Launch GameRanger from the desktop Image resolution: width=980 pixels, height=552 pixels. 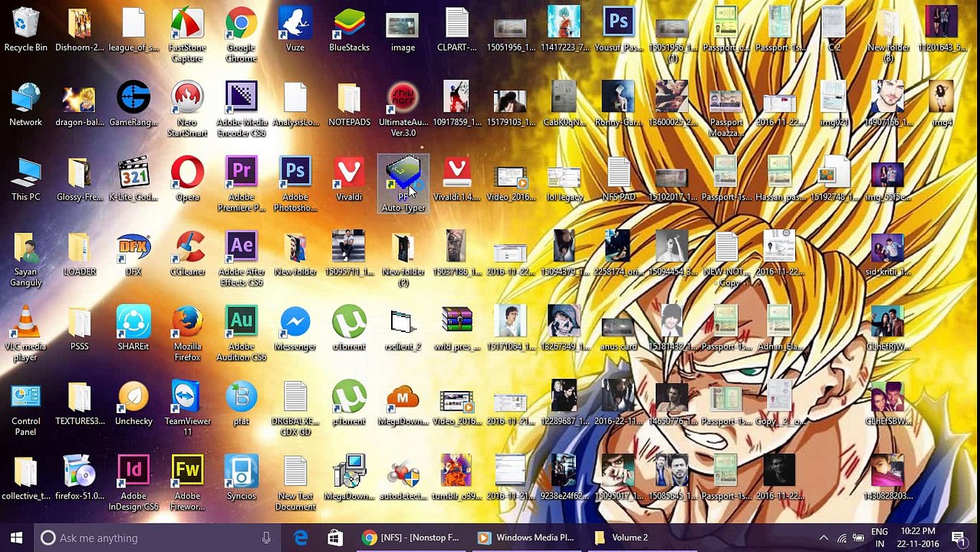(133, 105)
